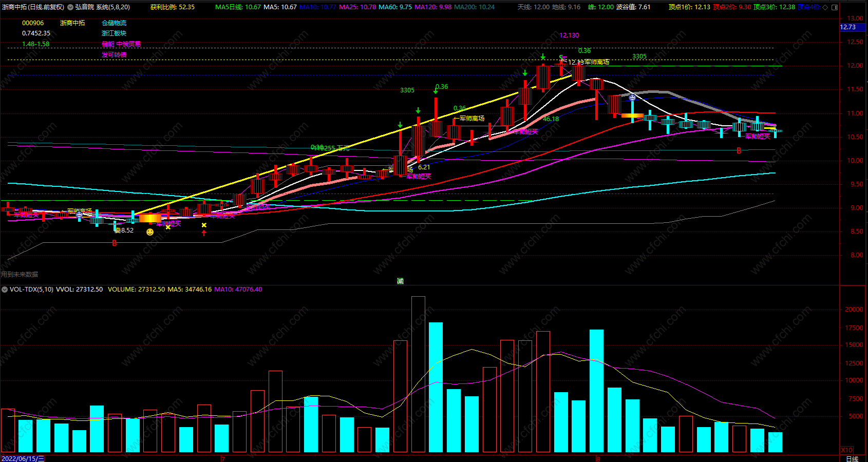
Task: Click the 储能 中俄贸易 concept label
Action: click(121, 44)
